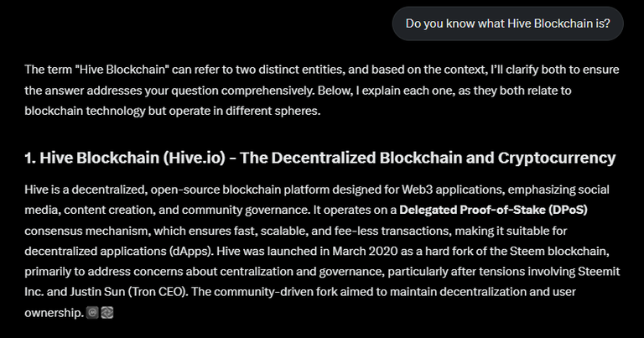Click the bold "Delegated Proof-of-Stake (DPoS)" text
644x338 pixels.
coord(493,210)
